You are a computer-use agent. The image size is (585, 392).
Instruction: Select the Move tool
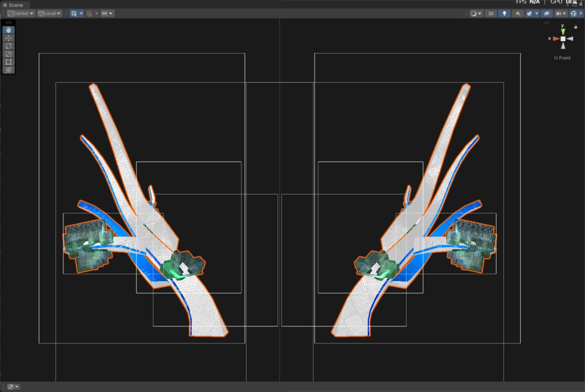point(9,38)
